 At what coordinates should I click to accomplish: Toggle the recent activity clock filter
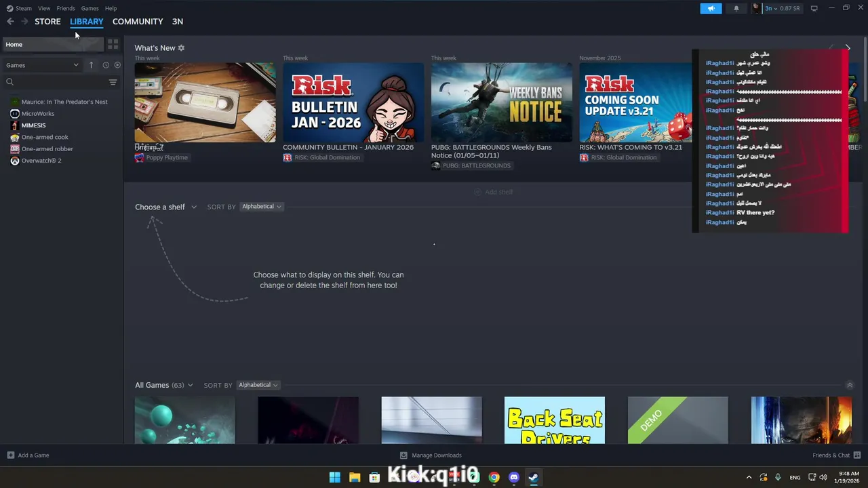coord(106,65)
